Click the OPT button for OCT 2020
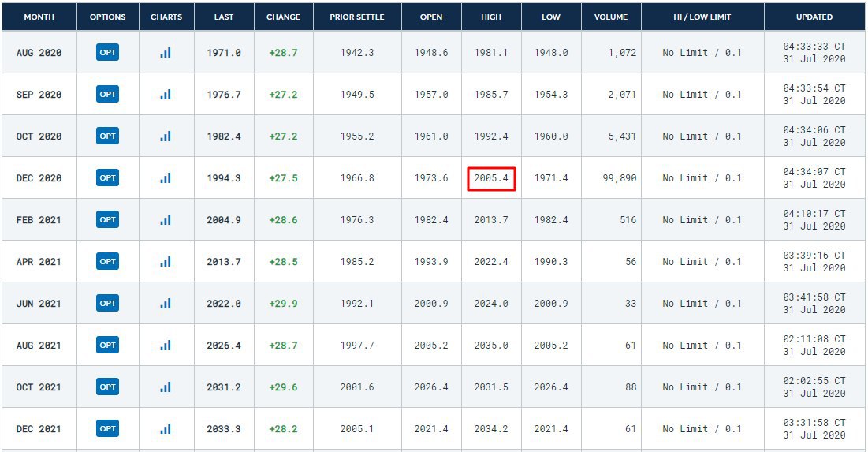This screenshot has width=868, height=452. [x=107, y=136]
